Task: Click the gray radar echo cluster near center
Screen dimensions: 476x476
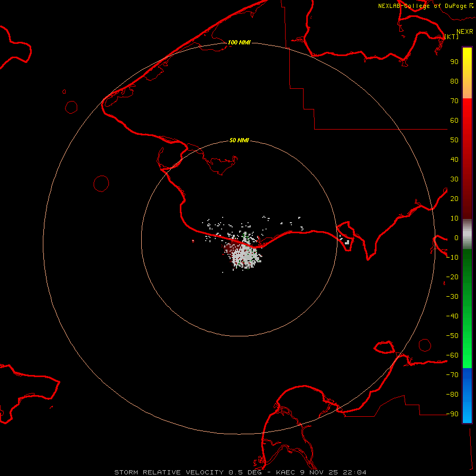Action: pyautogui.click(x=246, y=255)
